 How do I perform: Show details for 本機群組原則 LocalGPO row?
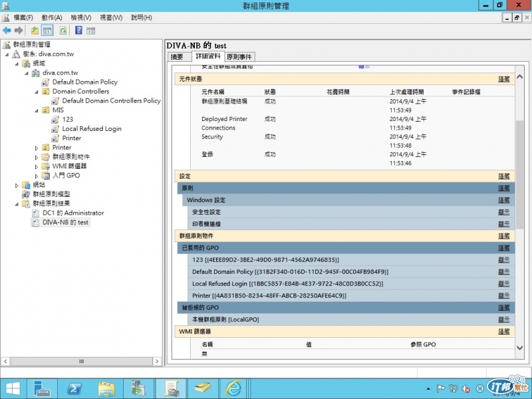tap(504, 320)
